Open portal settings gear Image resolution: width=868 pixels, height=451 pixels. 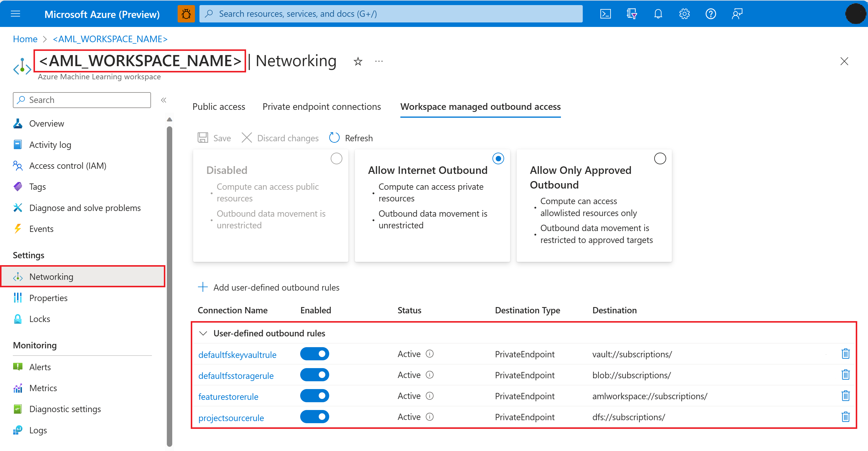pos(684,14)
